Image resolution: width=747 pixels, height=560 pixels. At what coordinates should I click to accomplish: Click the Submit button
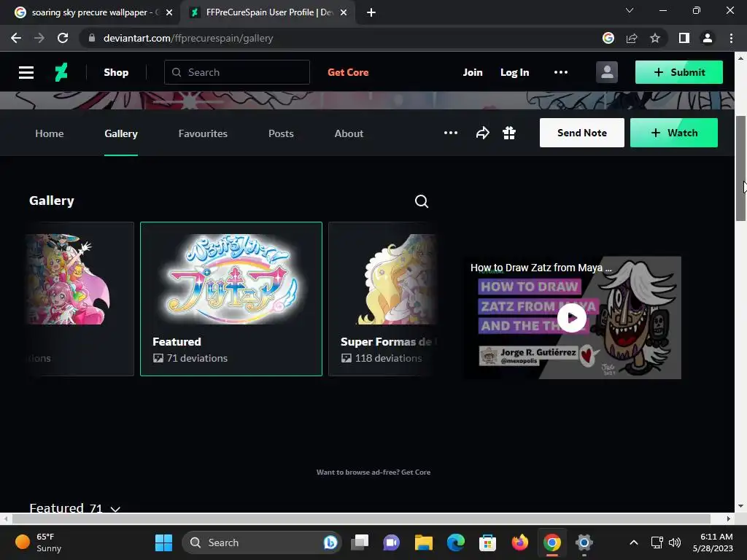point(679,72)
